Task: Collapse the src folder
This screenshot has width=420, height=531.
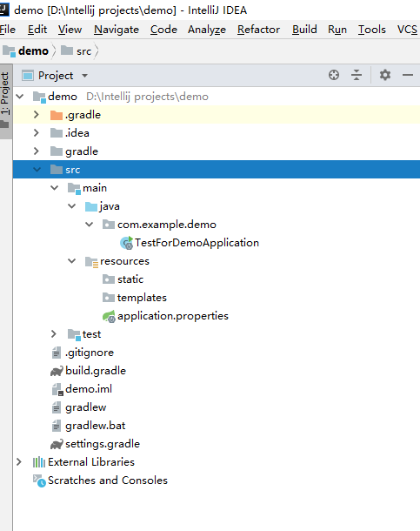Action: point(37,170)
